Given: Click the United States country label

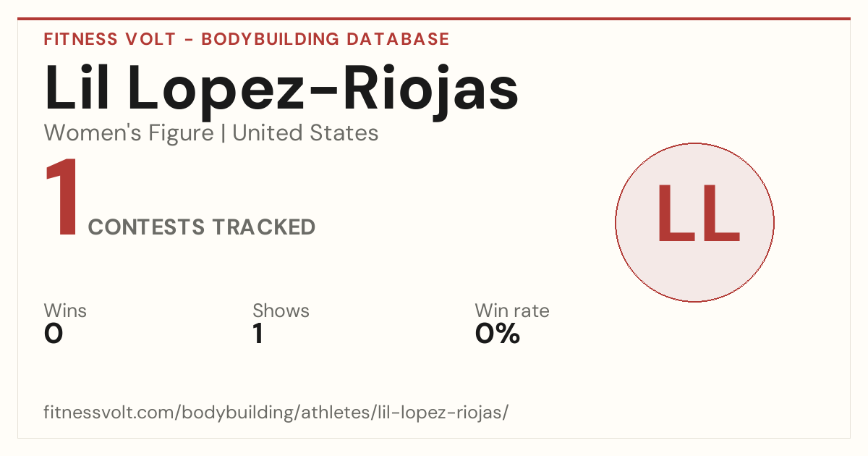Looking at the screenshot, I should pos(305,133).
